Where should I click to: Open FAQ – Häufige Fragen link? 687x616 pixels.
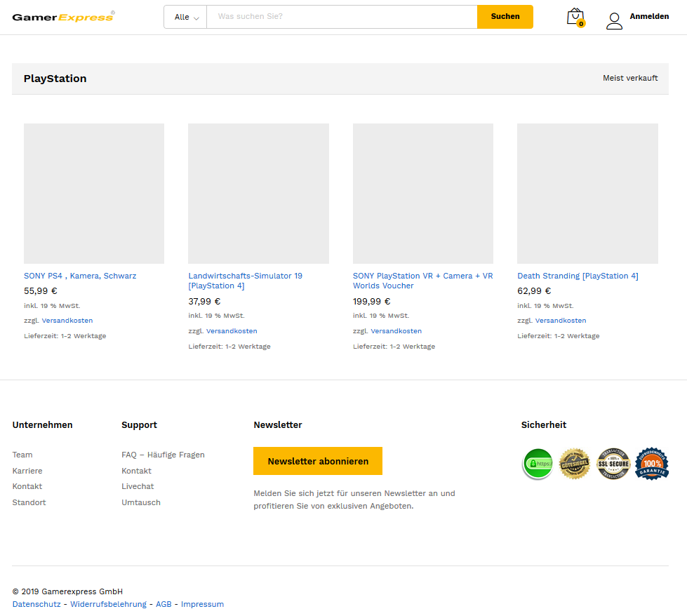(x=163, y=455)
